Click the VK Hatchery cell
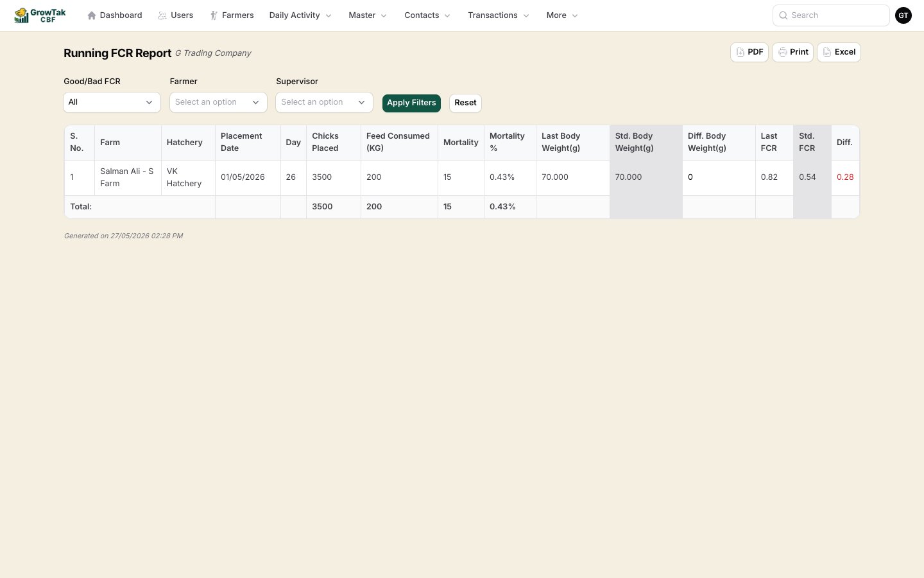924x578 pixels. coord(188,177)
